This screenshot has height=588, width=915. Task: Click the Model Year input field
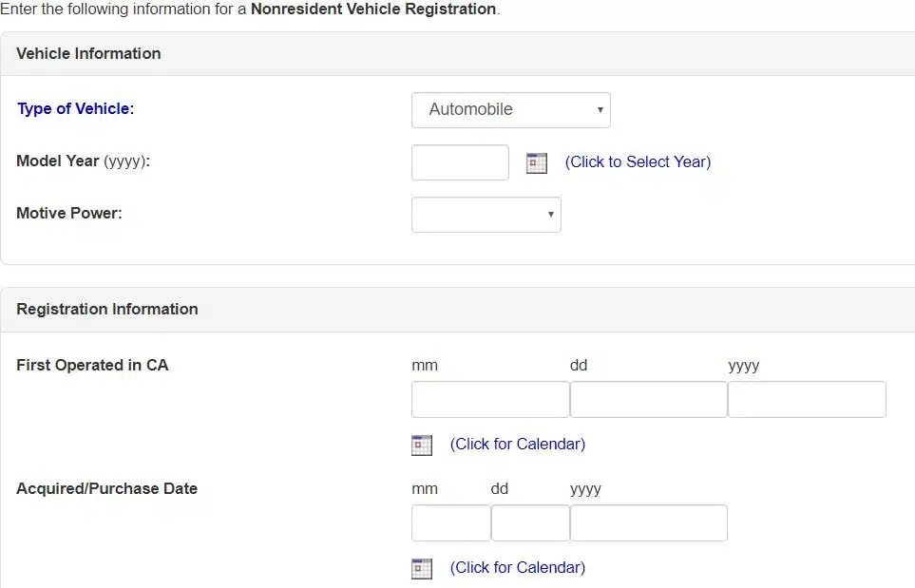click(x=460, y=161)
